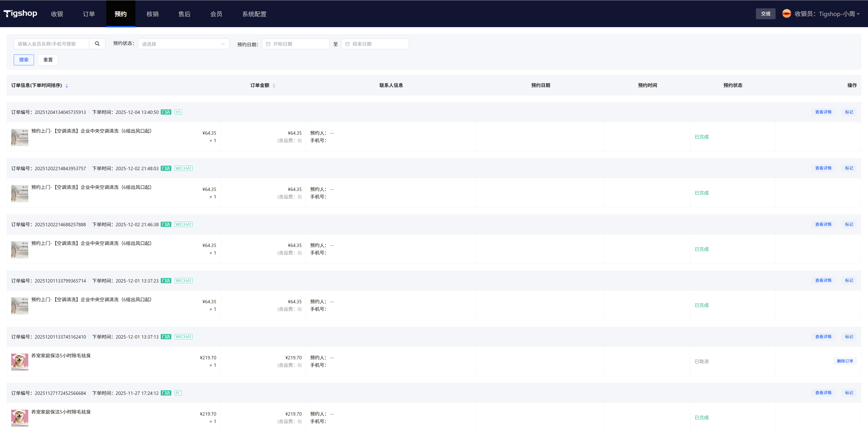Click the start date calendar icon

coord(268,44)
